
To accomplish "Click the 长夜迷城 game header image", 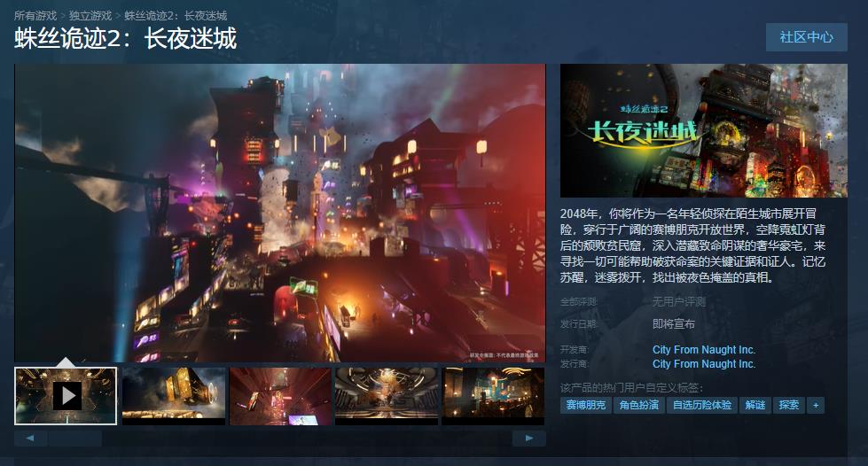I will 704,130.
